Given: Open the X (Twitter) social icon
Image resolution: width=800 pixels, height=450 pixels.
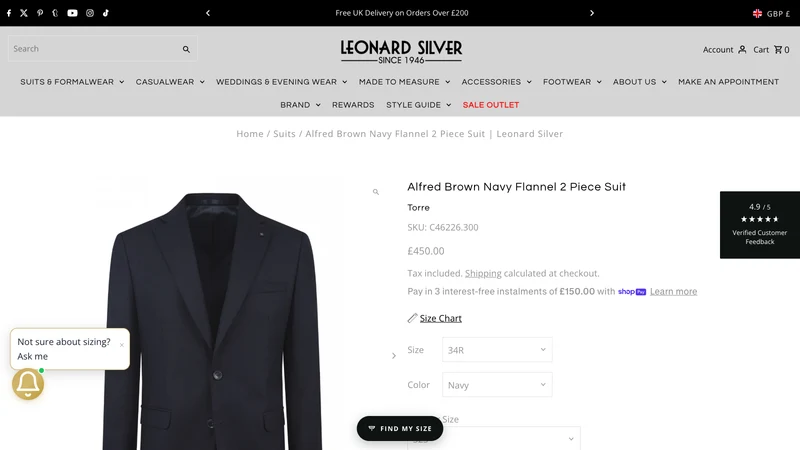Looking at the screenshot, I should click(24, 13).
